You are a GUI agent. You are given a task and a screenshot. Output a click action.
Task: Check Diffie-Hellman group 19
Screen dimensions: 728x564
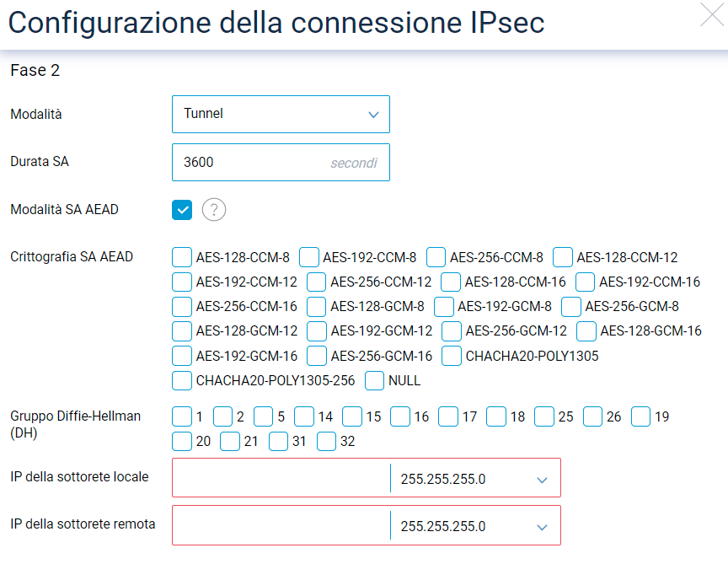(641, 416)
